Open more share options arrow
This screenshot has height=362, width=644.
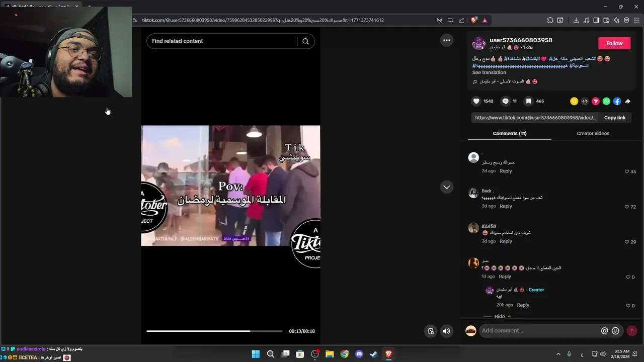coord(628,101)
